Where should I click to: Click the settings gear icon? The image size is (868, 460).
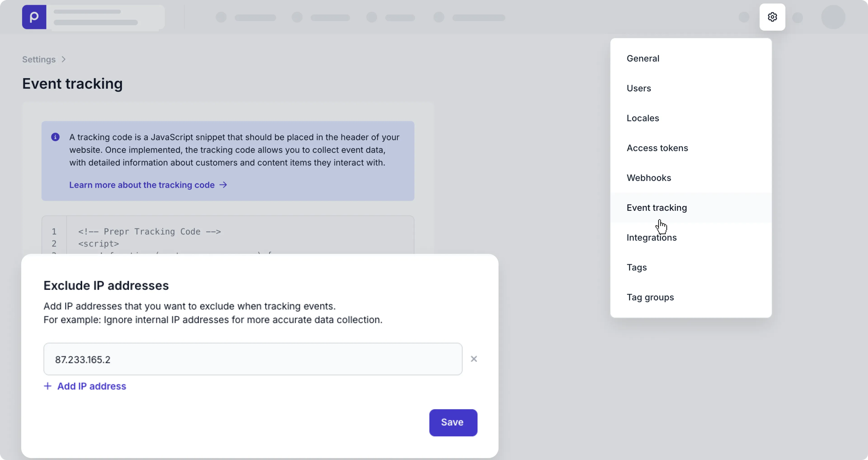click(x=772, y=17)
